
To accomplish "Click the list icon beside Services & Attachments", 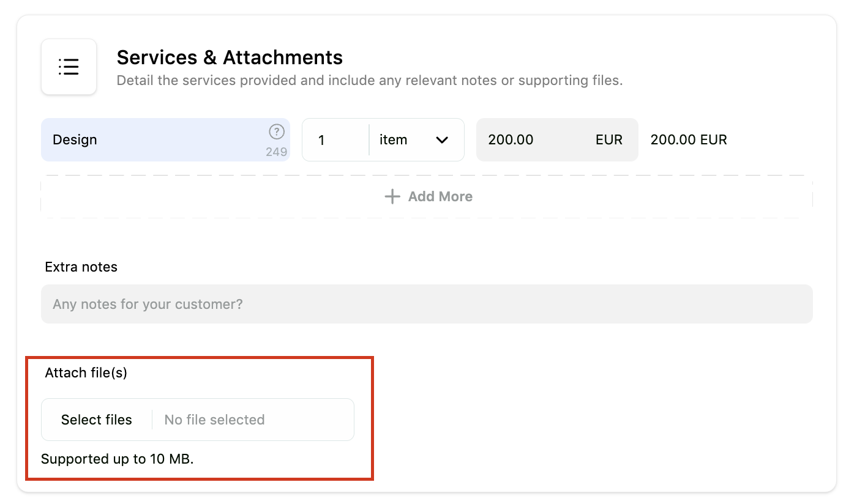I will 69,67.
